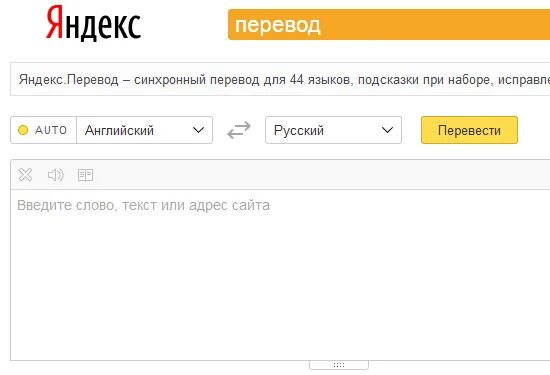Expand chevron arrow beside Русский
Viewport: 550px width, 375px height.
[x=387, y=130]
